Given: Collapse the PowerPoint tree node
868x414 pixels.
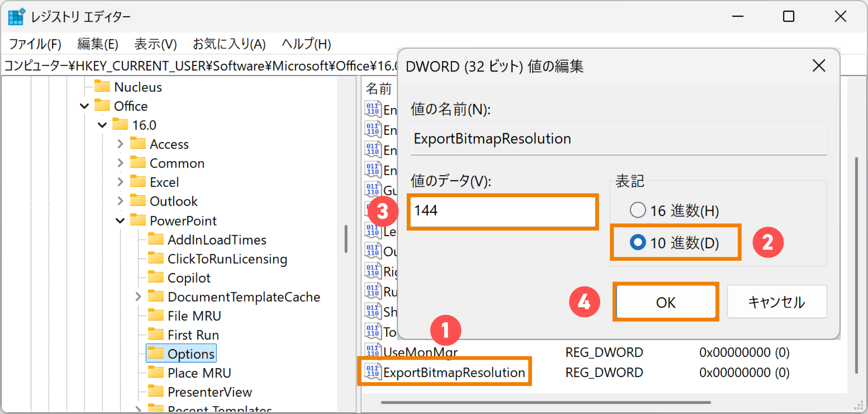Looking at the screenshot, I should (120, 220).
